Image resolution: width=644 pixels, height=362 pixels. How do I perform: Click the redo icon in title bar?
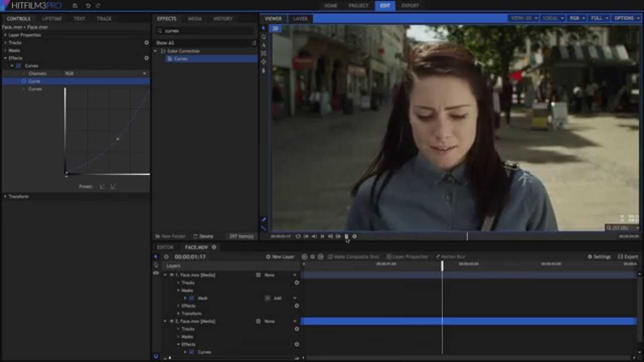coord(98,6)
